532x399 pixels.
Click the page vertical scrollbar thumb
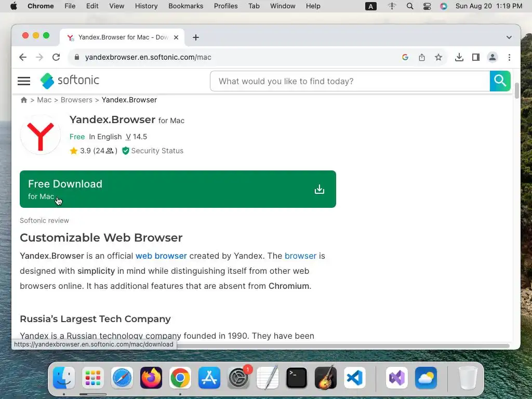click(517, 90)
